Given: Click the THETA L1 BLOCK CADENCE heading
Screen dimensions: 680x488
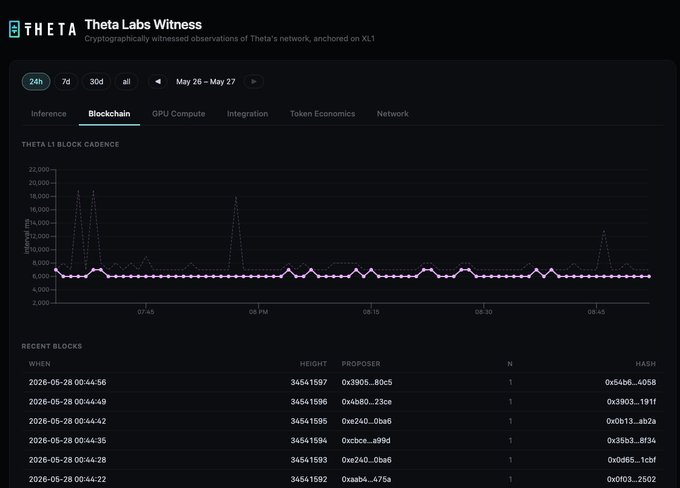Looking at the screenshot, I should [70, 144].
